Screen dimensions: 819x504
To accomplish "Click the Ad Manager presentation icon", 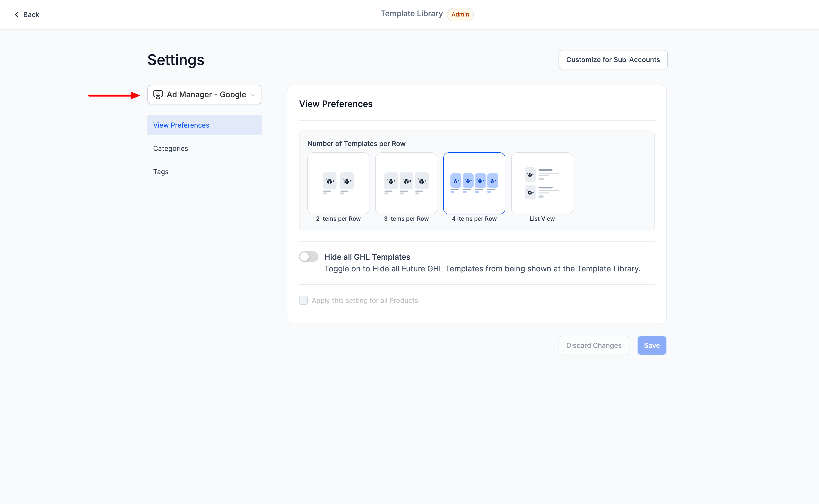I will 158,95.
